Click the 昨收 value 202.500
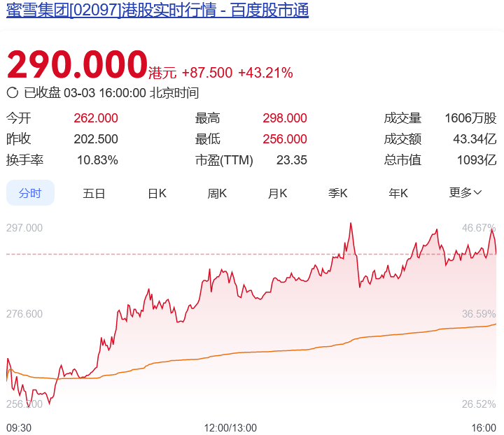The width and height of the screenshot is (504, 435). [96, 139]
